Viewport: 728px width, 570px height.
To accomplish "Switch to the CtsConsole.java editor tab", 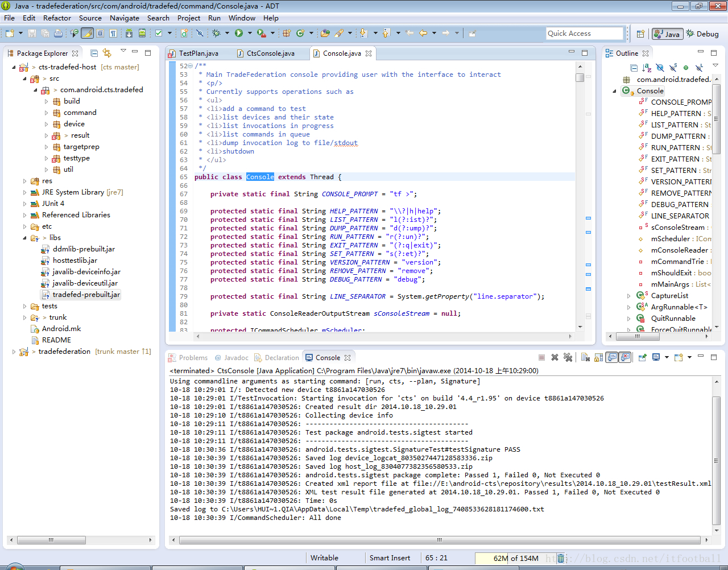I will pyautogui.click(x=270, y=53).
